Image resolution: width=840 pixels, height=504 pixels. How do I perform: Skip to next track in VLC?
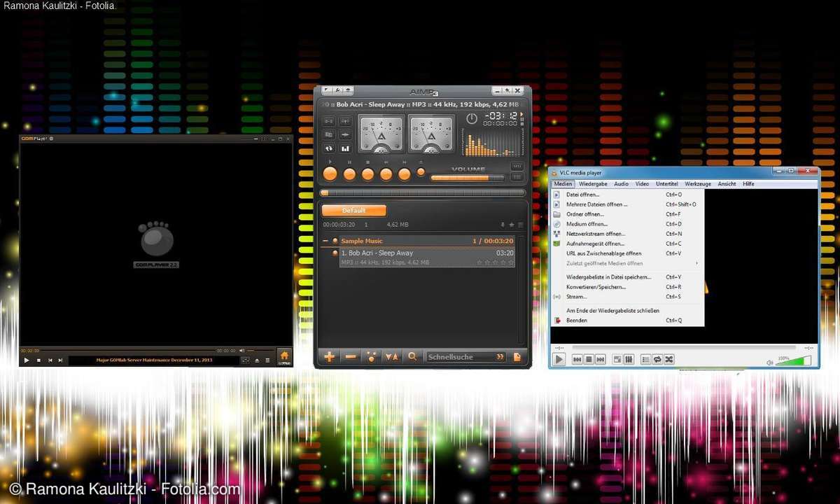point(601,359)
